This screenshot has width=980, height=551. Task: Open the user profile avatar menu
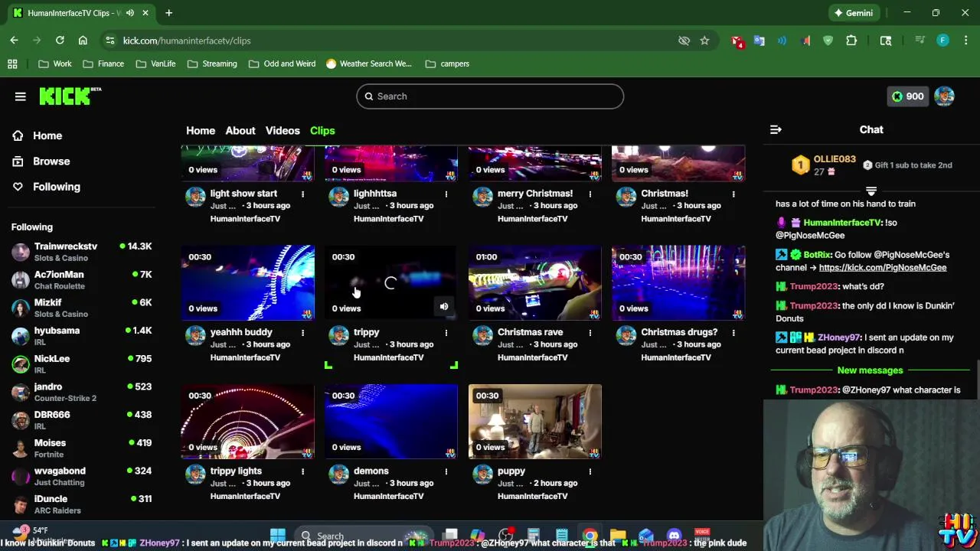pos(944,96)
